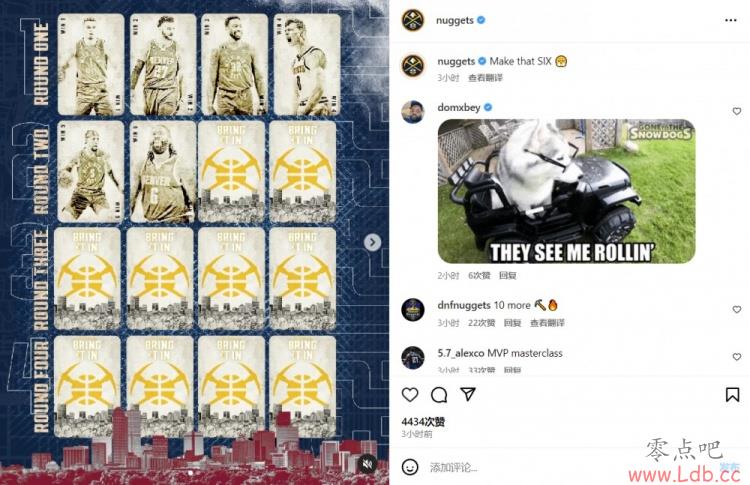The width and height of the screenshot is (750, 485).
Task: Like domxbey's comment with heart
Action: point(737,111)
